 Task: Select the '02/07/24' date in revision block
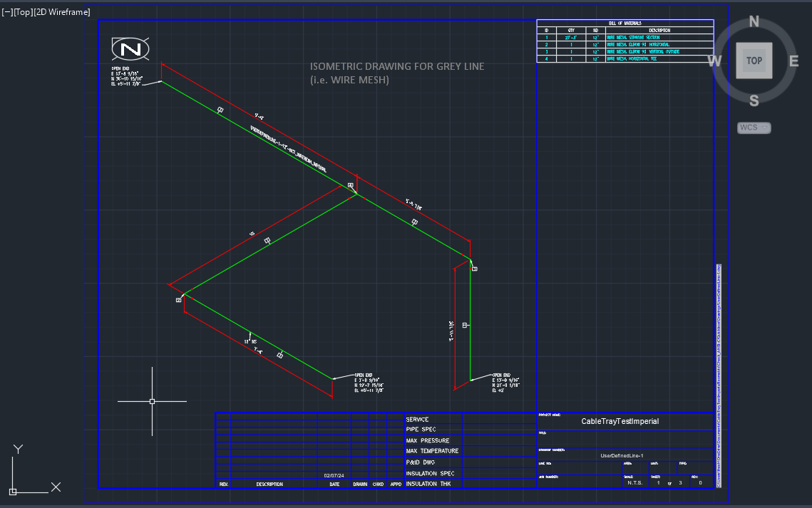coord(334,475)
